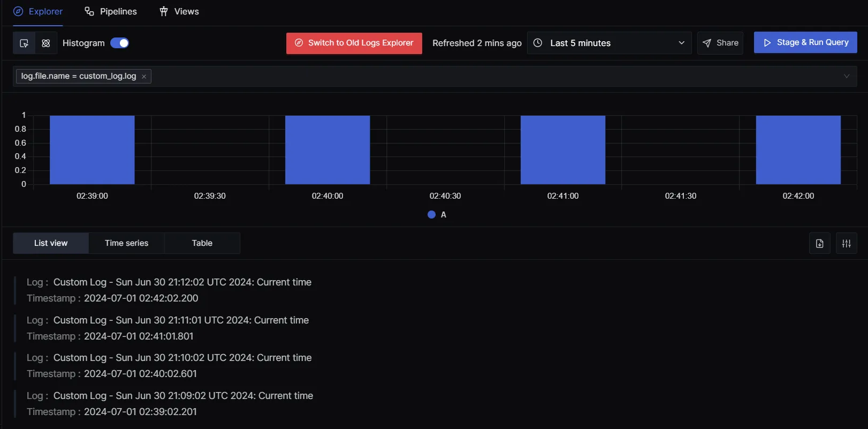The image size is (868, 429).
Task: Toggle series A in the chart legend
Action: tap(437, 215)
